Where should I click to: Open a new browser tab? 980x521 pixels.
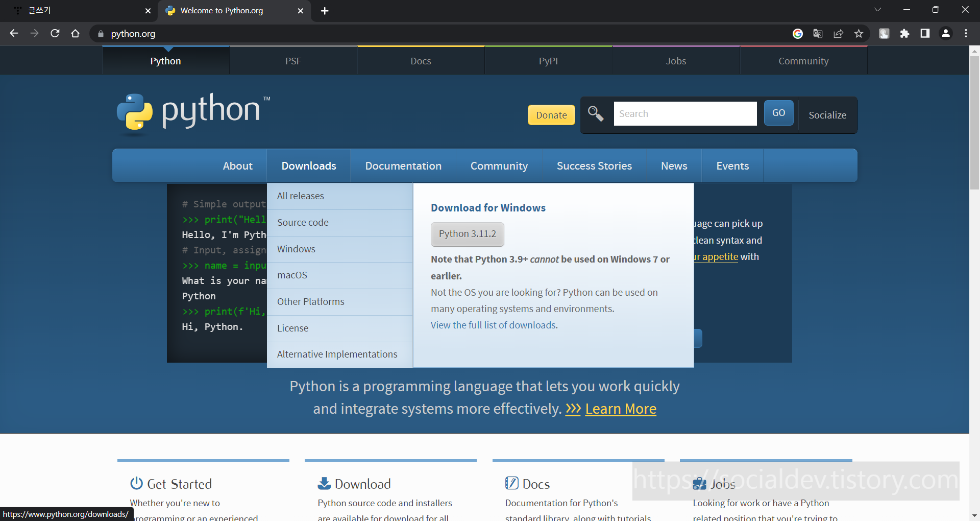pos(325,11)
